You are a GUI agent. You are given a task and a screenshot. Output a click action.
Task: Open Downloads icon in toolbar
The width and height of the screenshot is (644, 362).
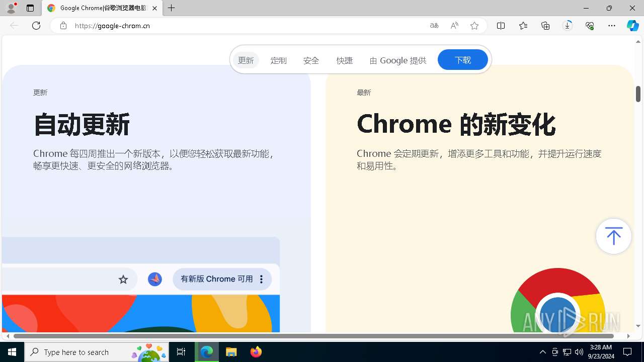tap(568, 26)
